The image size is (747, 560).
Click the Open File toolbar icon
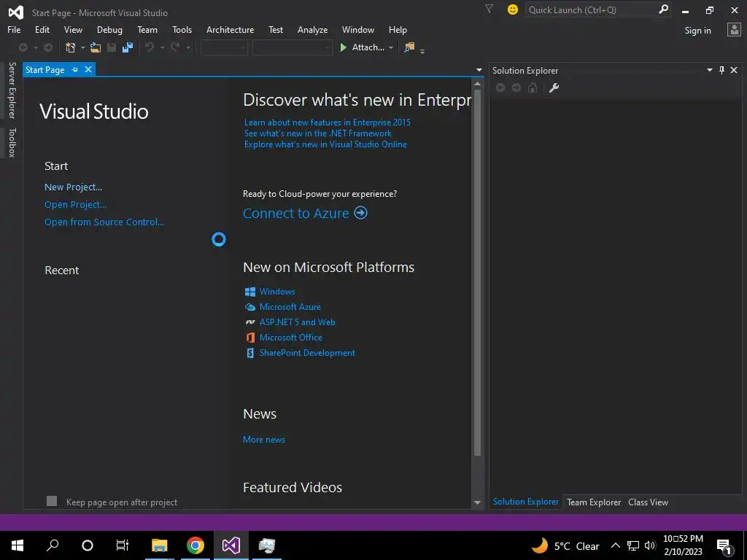tap(96, 47)
